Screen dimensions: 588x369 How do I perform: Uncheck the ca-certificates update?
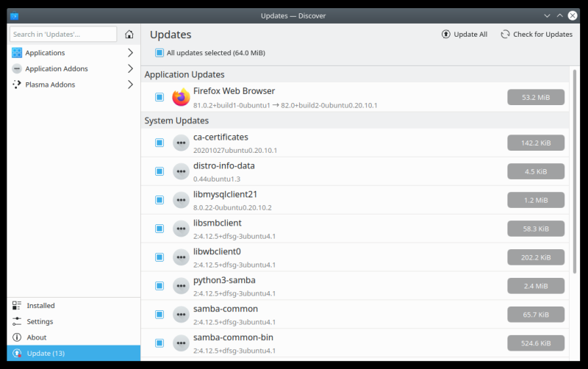coord(159,143)
